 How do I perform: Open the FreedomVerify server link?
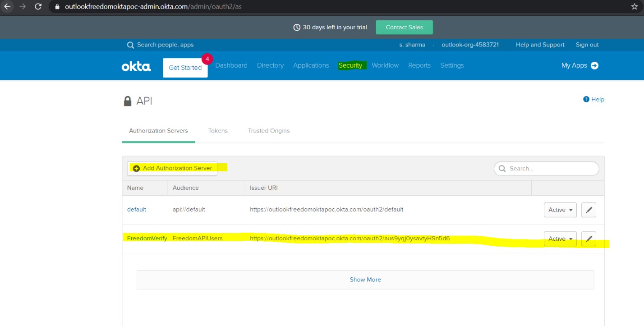(147, 238)
